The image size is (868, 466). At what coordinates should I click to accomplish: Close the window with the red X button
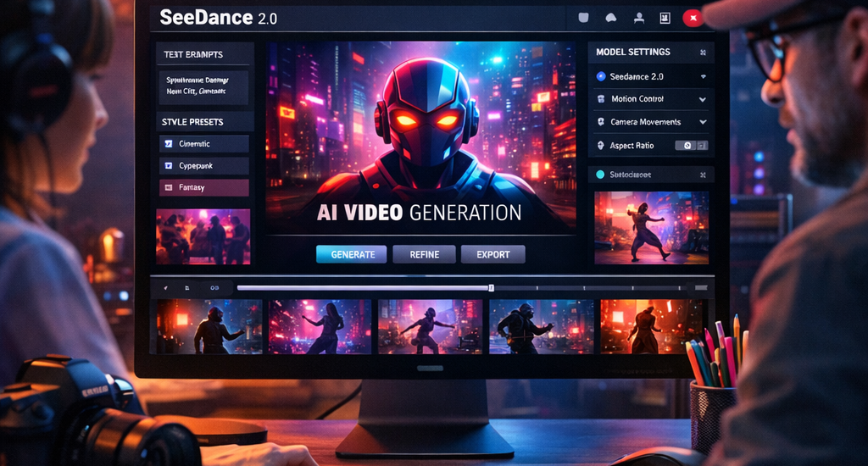[x=693, y=19]
